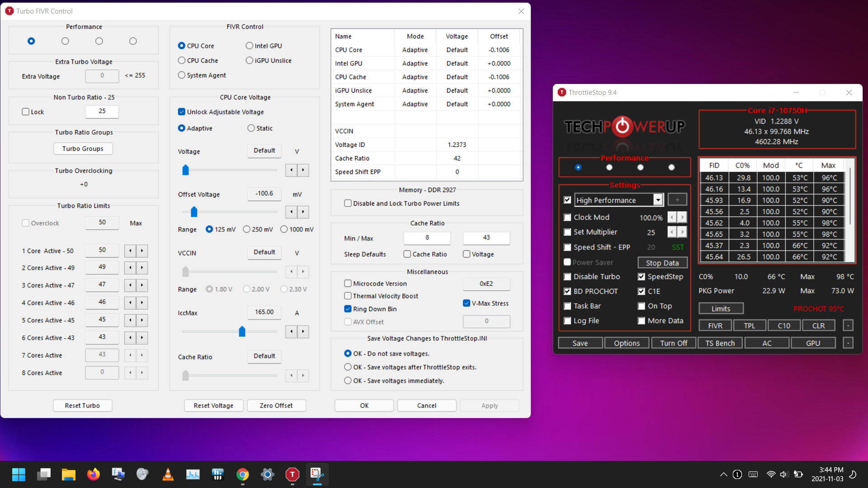
Task: Click Cache Ratio Max field showing 43
Action: 486,238
